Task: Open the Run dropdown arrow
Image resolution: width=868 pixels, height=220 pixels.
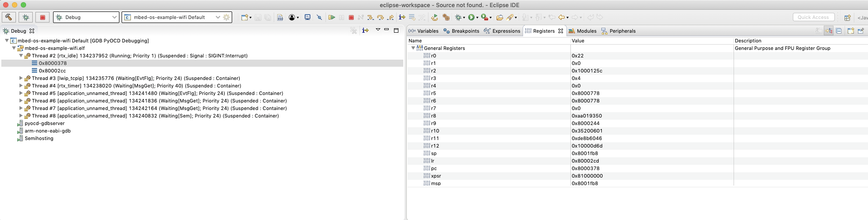Action: coord(477,18)
